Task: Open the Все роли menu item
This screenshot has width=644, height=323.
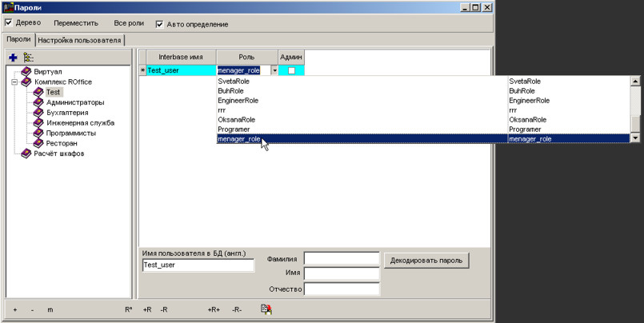Action: tap(129, 23)
